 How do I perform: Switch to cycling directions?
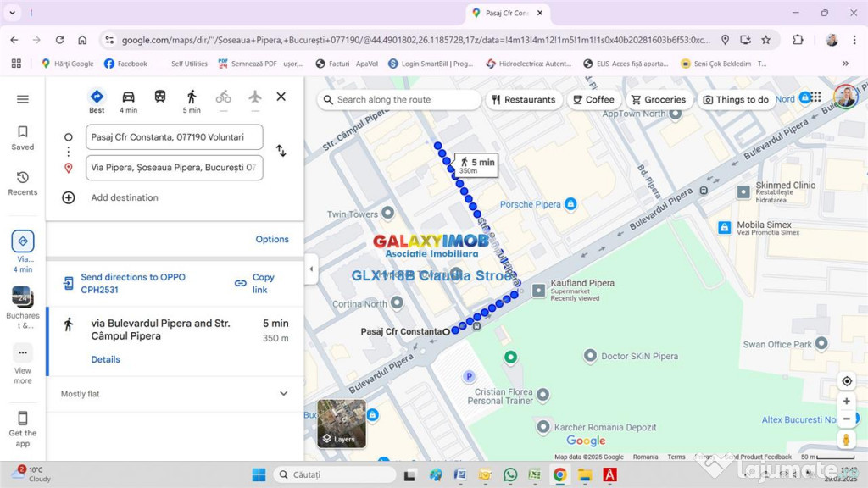pyautogui.click(x=224, y=97)
